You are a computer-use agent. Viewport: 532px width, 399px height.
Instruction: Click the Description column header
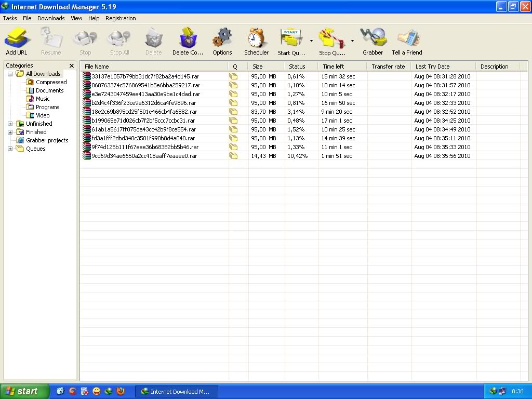coord(498,66)
